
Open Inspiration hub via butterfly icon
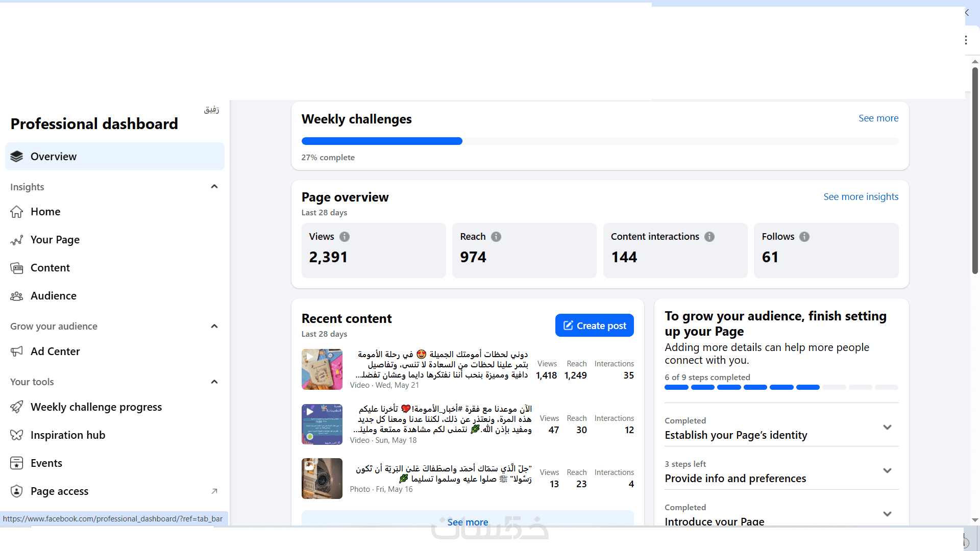(x=17, y=435)
